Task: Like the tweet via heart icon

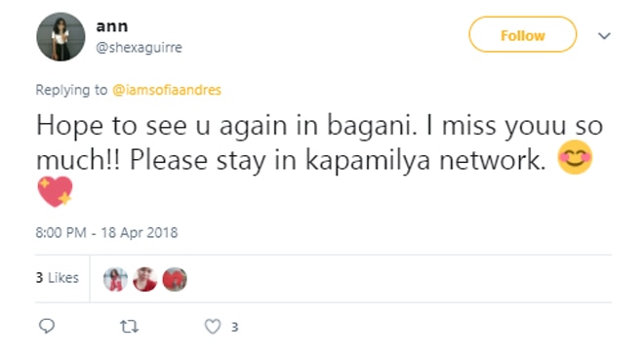Action: (213, 327)
